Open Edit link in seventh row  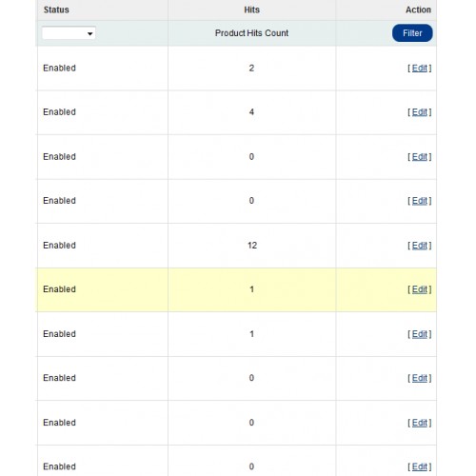(x=420, y=334)
